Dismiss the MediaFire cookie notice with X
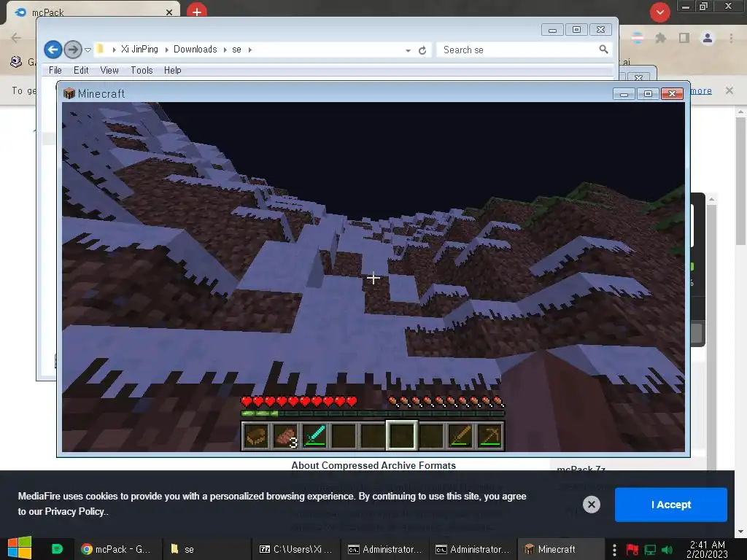 point(591,505)
